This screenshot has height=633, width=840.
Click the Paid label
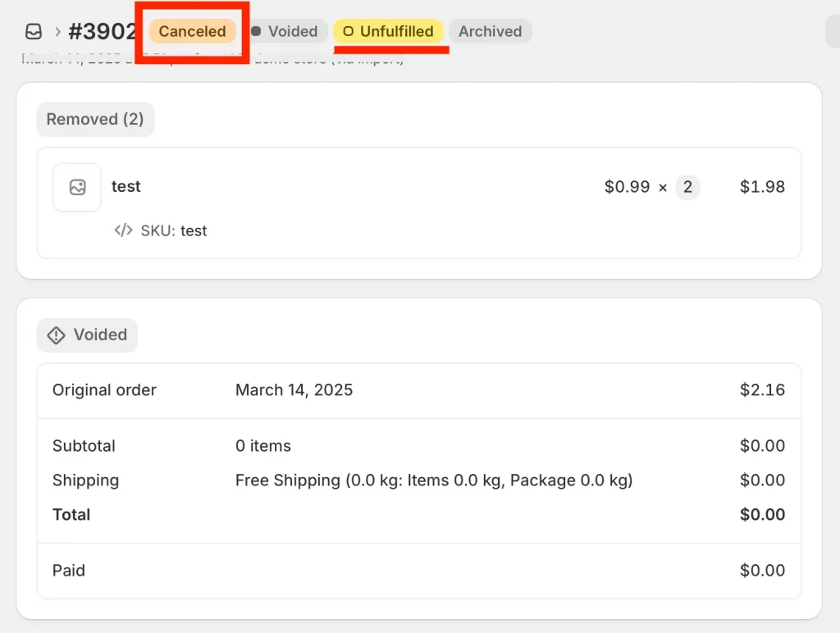click(69, 571)
